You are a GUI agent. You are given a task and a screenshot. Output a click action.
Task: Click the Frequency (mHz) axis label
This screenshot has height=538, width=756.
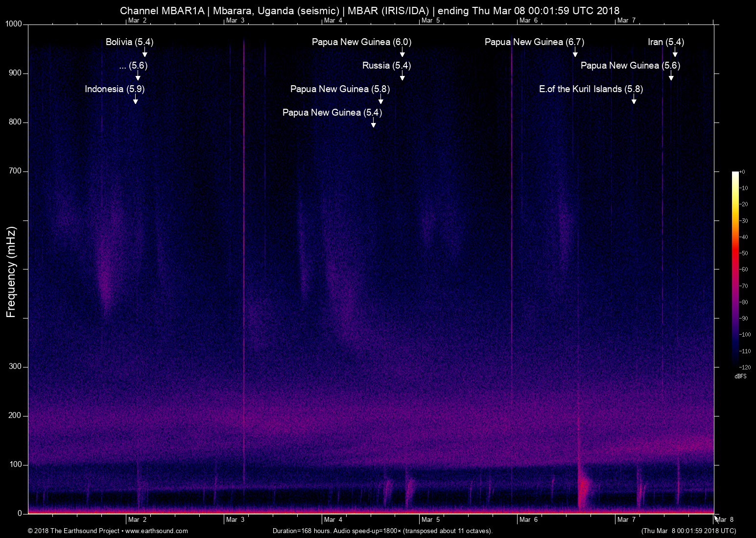[x=11, y=272]
